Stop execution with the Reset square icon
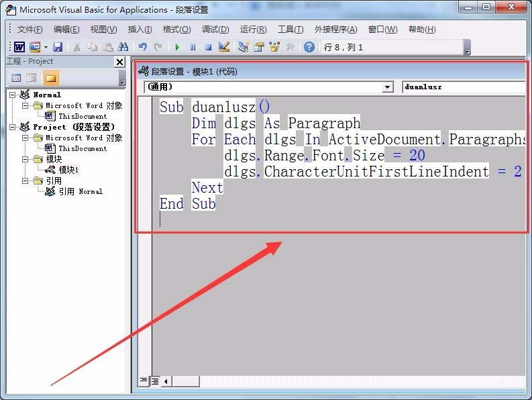Screen dimensions: 532x400 pos(209,47)
